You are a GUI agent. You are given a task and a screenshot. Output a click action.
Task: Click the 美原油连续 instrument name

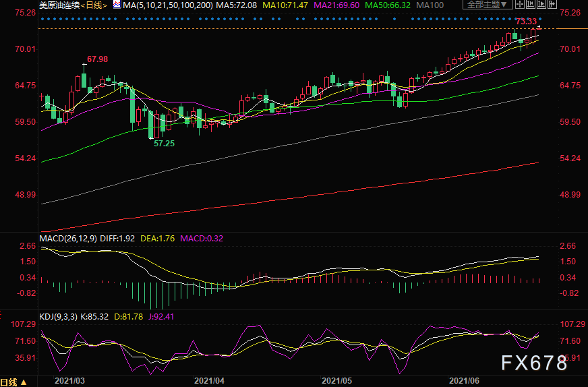coord(59,5)
